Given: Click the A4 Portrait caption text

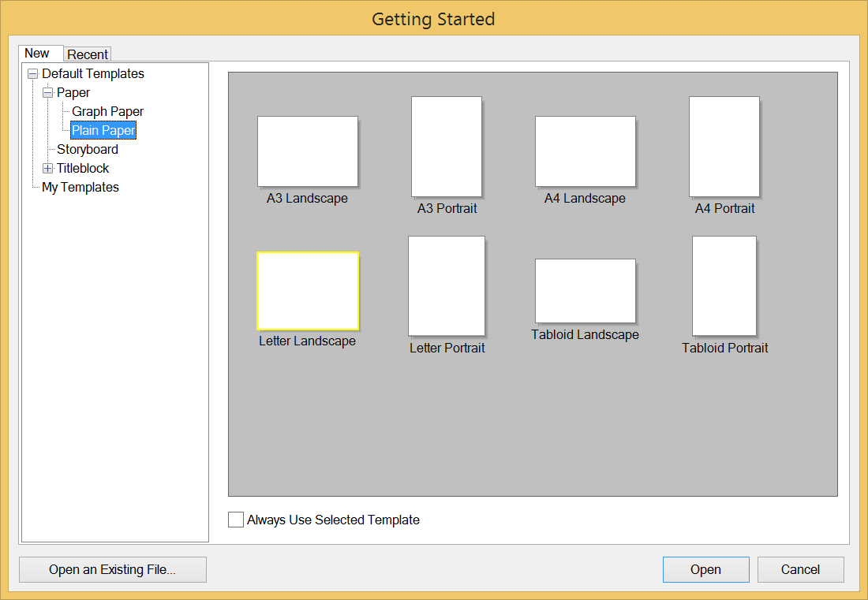Looking at the screenshot, I should point(724,208).
